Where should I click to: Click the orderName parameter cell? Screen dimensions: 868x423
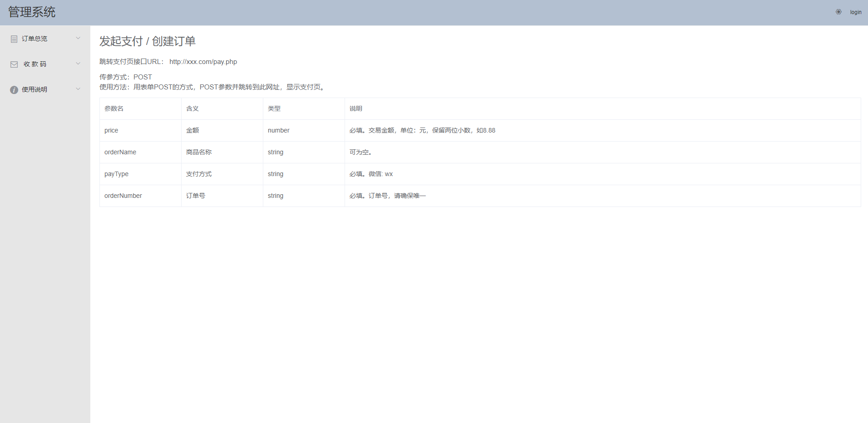(120, 152)
